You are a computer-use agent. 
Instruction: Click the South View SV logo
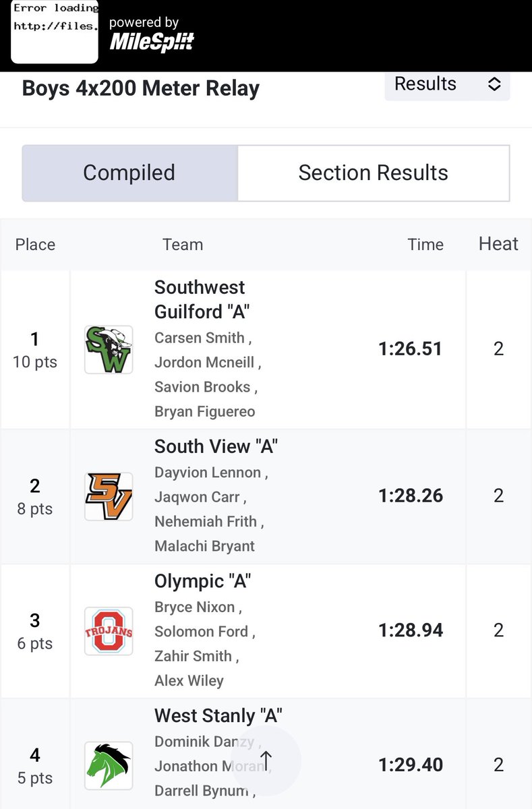tap(109, 496)
